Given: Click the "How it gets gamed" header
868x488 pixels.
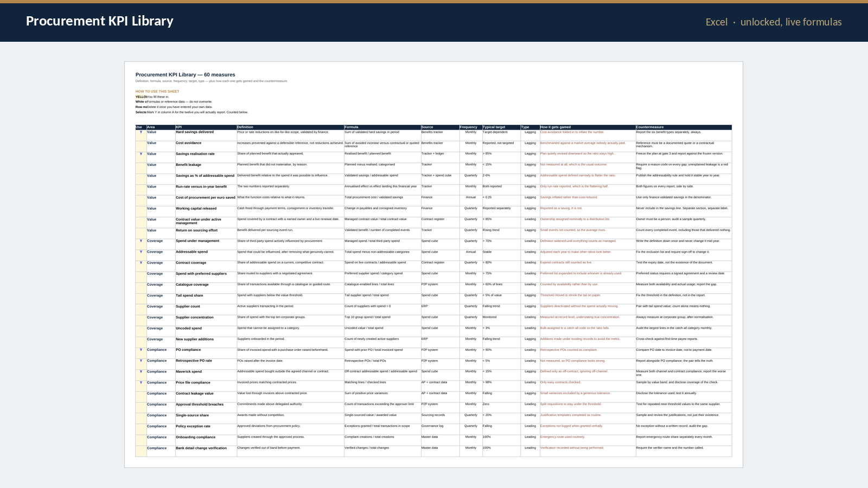Looking at the screenshot, I should pos(588,127).
